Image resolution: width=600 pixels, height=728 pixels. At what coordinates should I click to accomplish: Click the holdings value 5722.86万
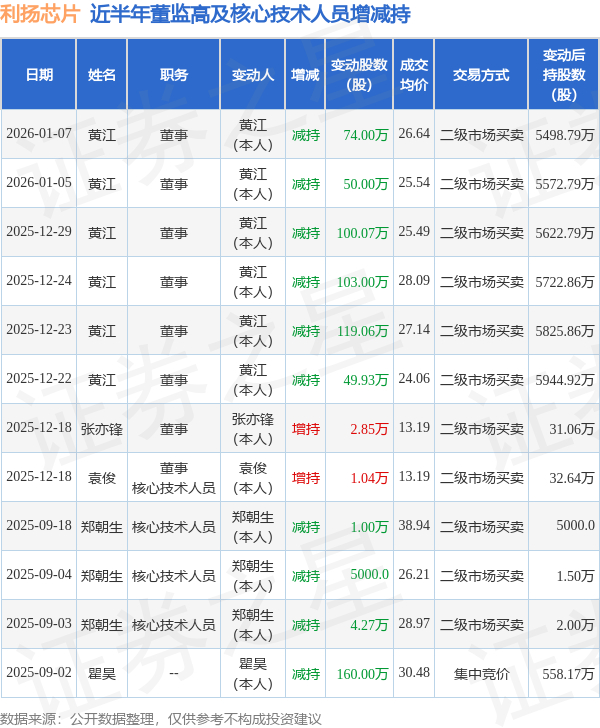565,282
